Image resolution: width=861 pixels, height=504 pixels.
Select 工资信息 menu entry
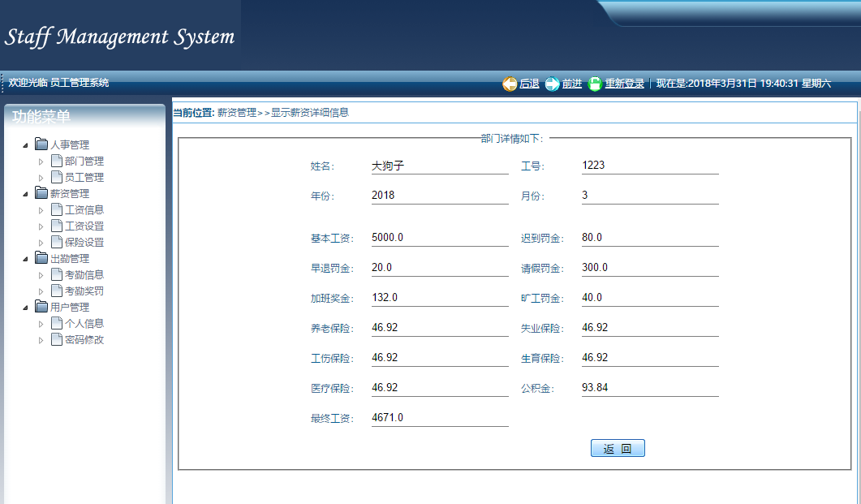84,210
